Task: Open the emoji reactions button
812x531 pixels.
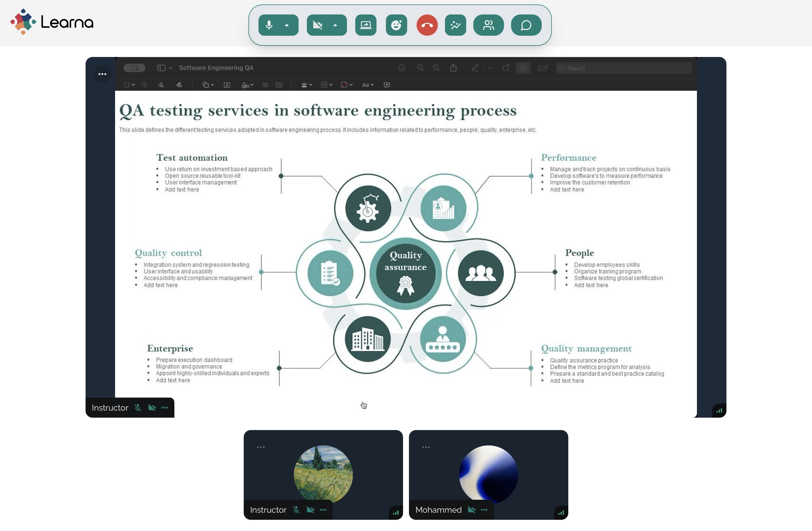Action: (396, 25)
